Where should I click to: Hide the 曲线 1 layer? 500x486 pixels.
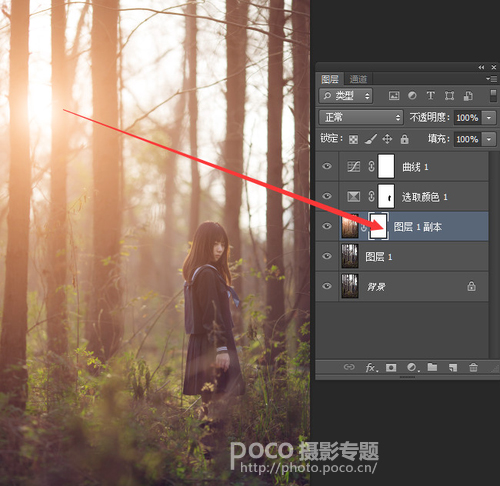coord(327,166)
